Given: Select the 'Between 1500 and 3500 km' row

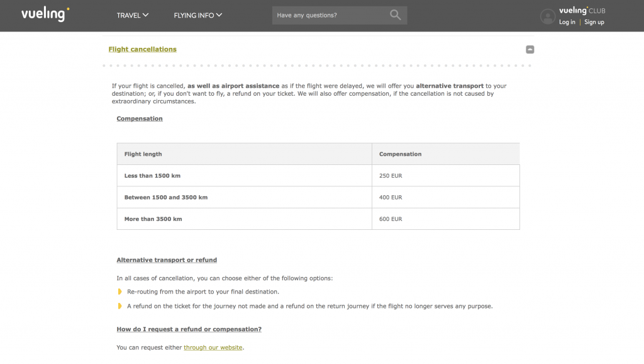Looking at the screenshot, I should pyautogui.click(x=166, y=197).
